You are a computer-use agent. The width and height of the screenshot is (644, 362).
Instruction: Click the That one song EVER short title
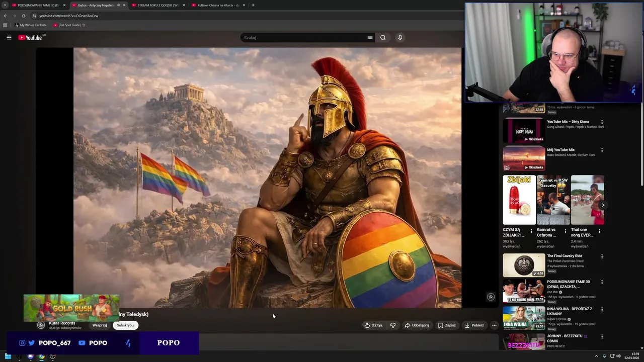pos(582,232)
